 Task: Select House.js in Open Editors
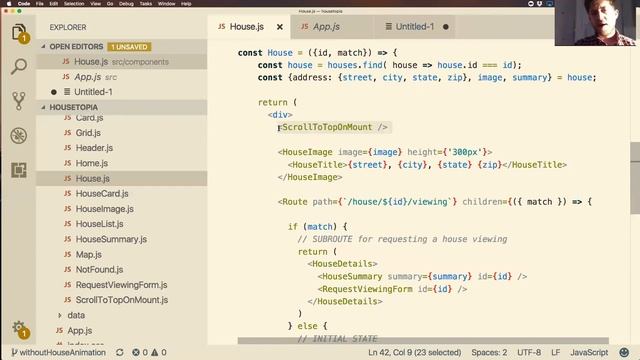pyautogui.click(x=122, y=62)
